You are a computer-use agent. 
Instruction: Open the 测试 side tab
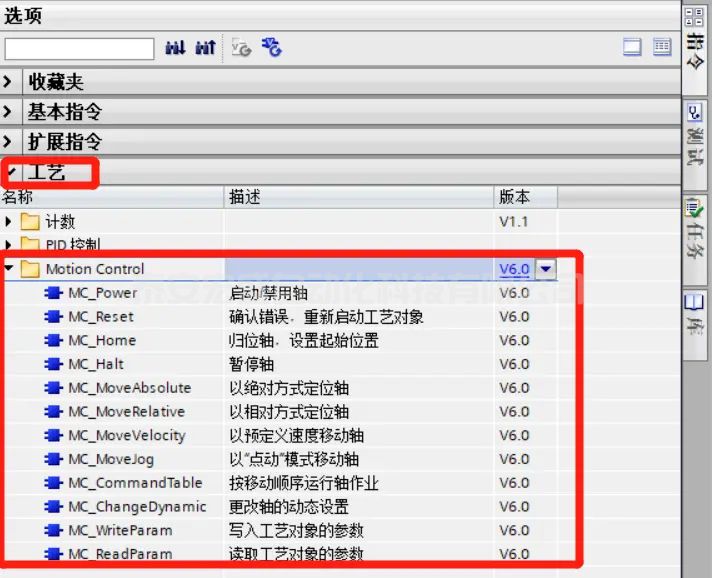[693, 137]
